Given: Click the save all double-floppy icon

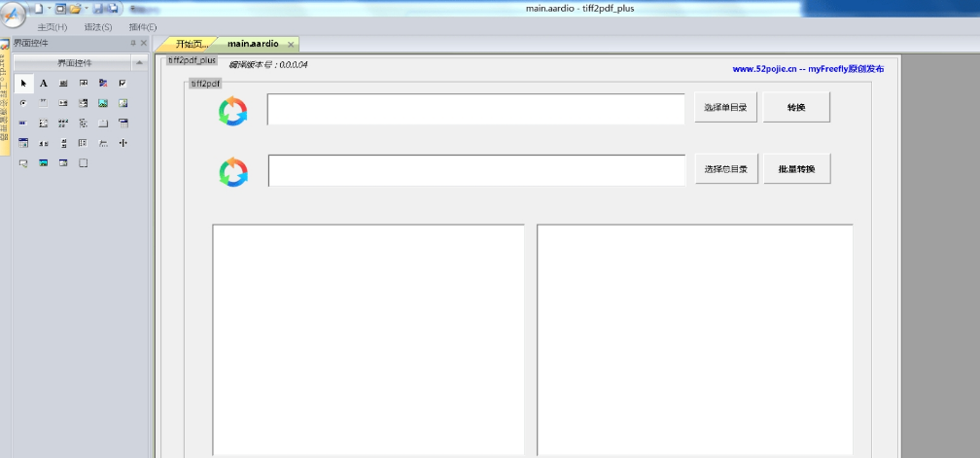Looking at the screenshot, I should pyautogui.click(x=113, y=8).
